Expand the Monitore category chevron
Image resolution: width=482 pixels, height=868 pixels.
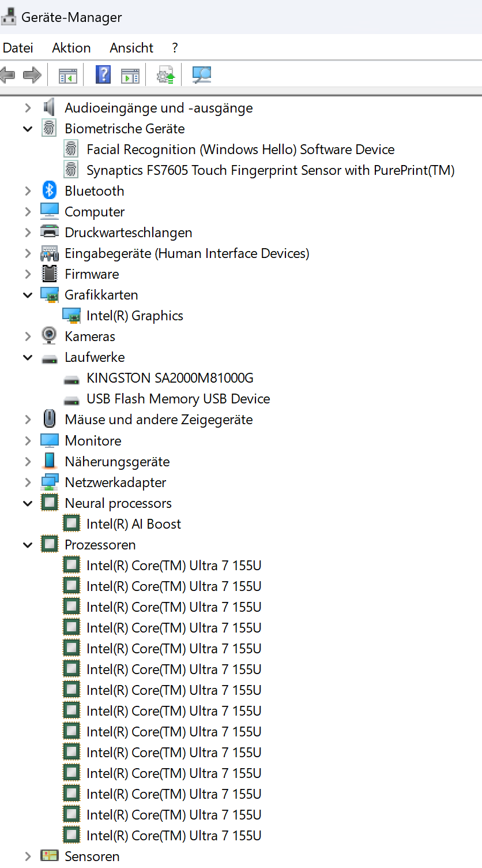click(x=28, y=440)
